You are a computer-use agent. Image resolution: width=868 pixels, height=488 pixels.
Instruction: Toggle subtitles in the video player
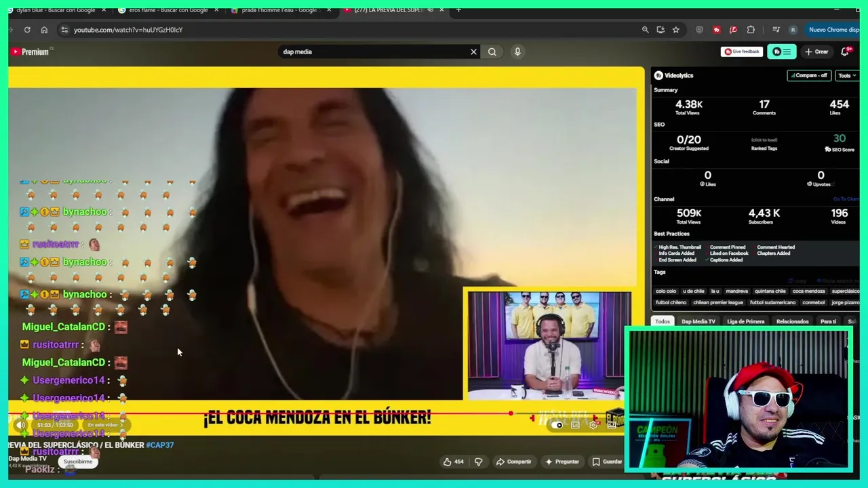(575, 425)
